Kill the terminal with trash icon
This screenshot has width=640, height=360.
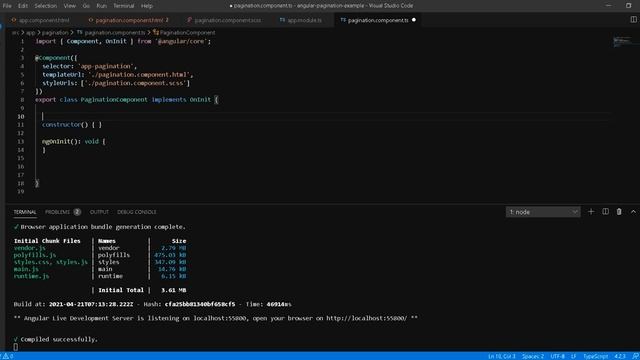[x=619, y=211]
